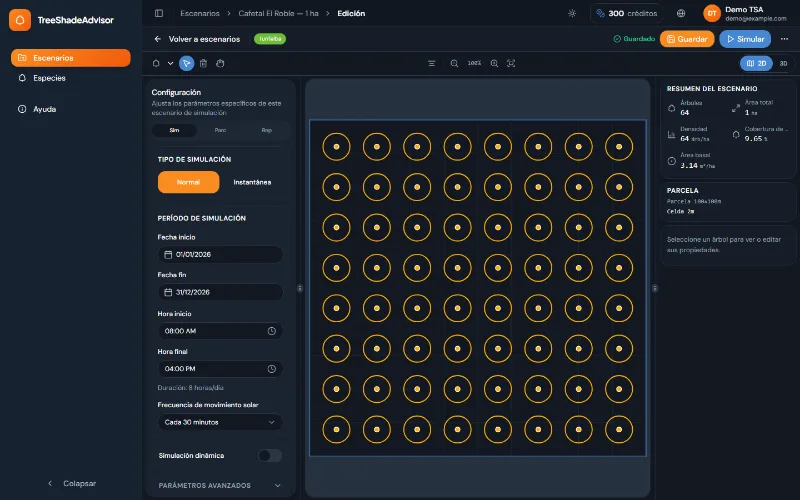The width and height of the screenshot is (800, 500).
Task: Open Especies in the sidebar
Action: click(70, 78)
